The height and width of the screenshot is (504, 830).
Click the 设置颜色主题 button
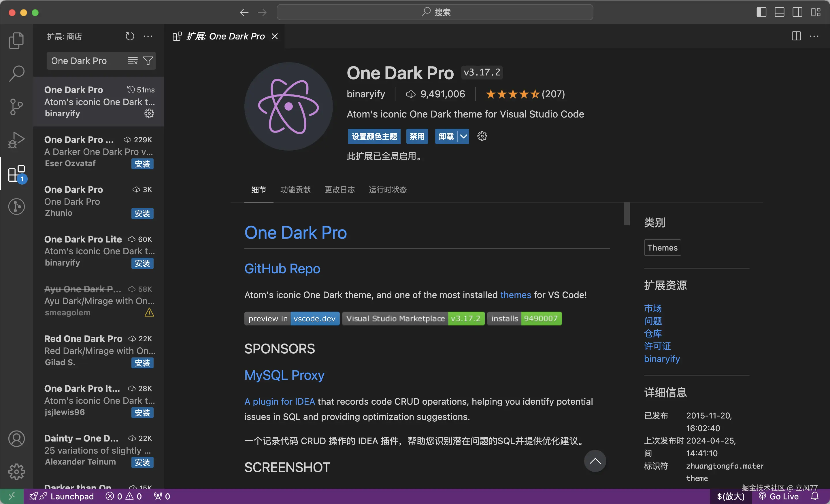click(x=374, y=136)
